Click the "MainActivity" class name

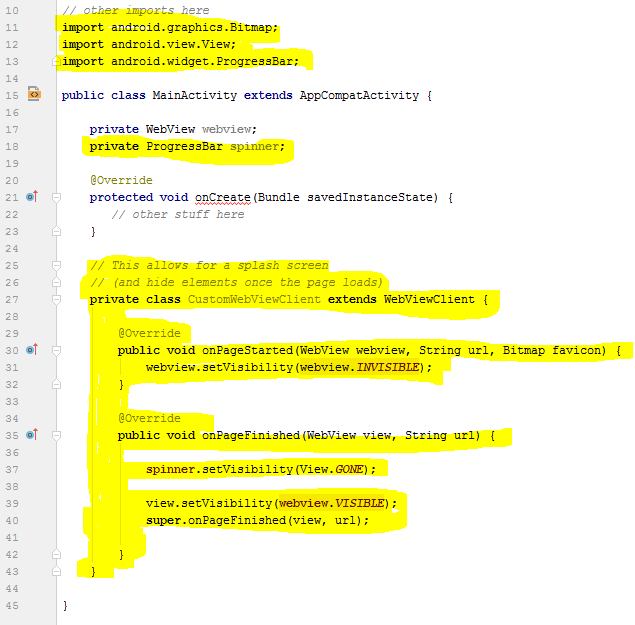(194, 96)
